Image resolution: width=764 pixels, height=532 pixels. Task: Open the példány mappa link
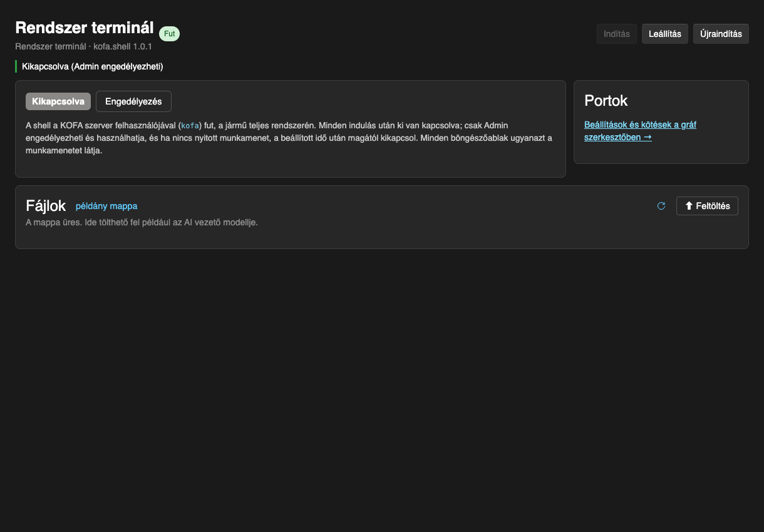(x=106, y=206)
